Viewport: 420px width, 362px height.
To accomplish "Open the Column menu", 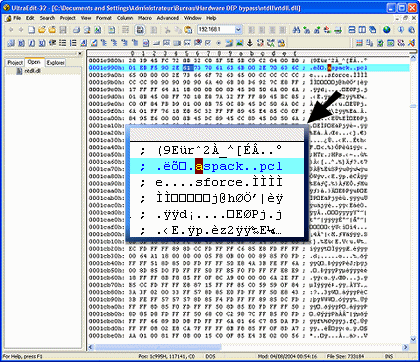I will [125, 18].
